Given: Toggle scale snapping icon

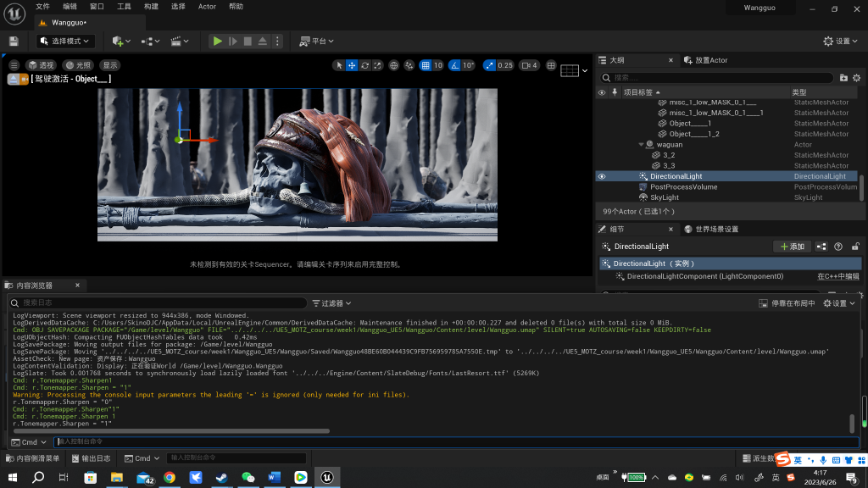Looking at the screenshot, I should coord(489,65).
